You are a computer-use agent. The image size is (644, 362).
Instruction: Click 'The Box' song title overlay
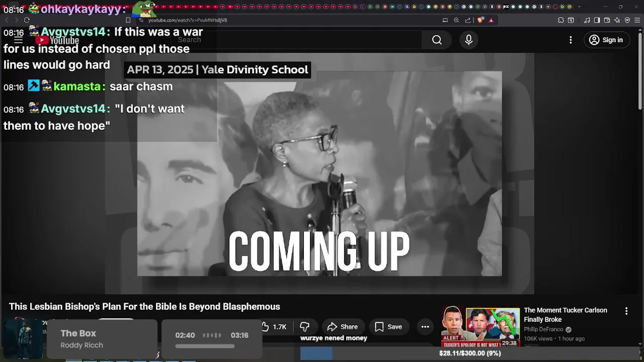tap(78, 333)
